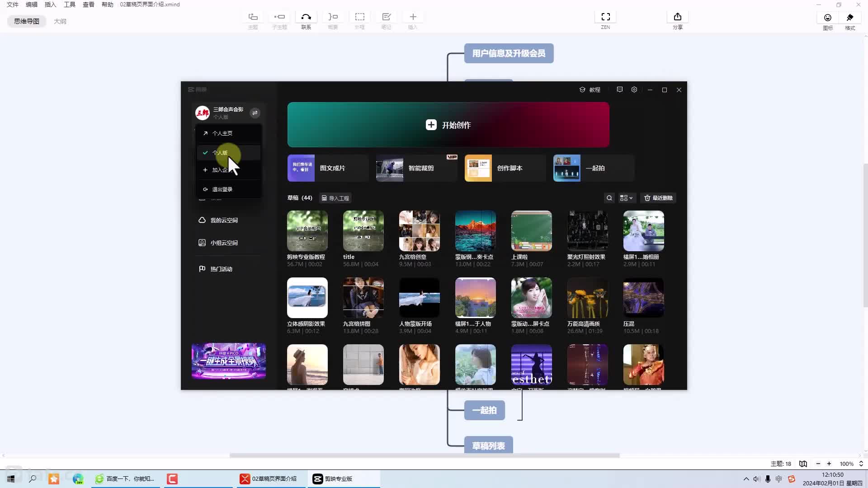Open the XMind map overview book icon
Image resolution: width=868 pixels, height=488 pixels.
(x=803, y=464)
